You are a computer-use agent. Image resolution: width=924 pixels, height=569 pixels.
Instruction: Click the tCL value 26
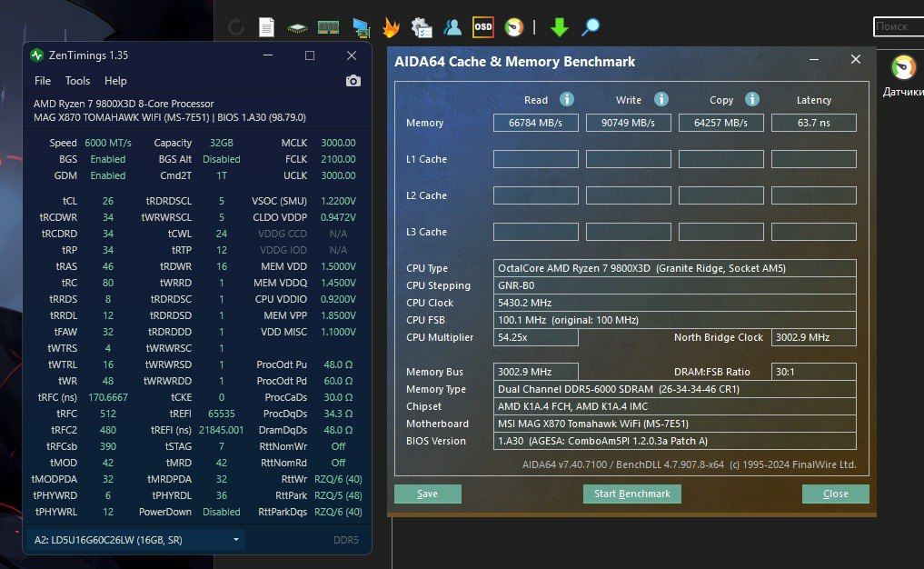(108, 201)
